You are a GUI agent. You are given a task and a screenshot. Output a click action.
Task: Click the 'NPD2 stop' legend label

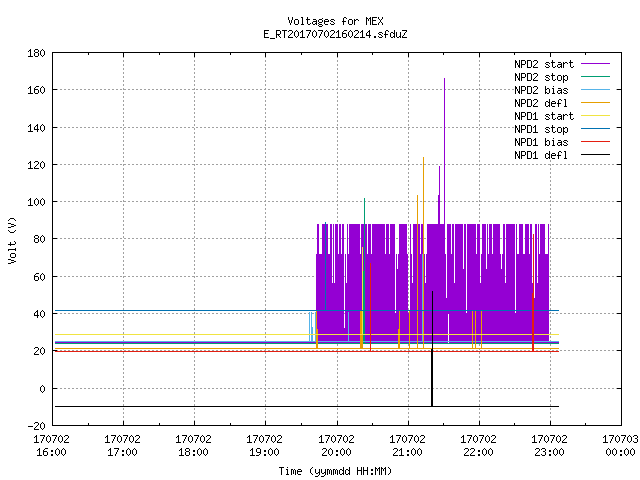tap(541, 77)
